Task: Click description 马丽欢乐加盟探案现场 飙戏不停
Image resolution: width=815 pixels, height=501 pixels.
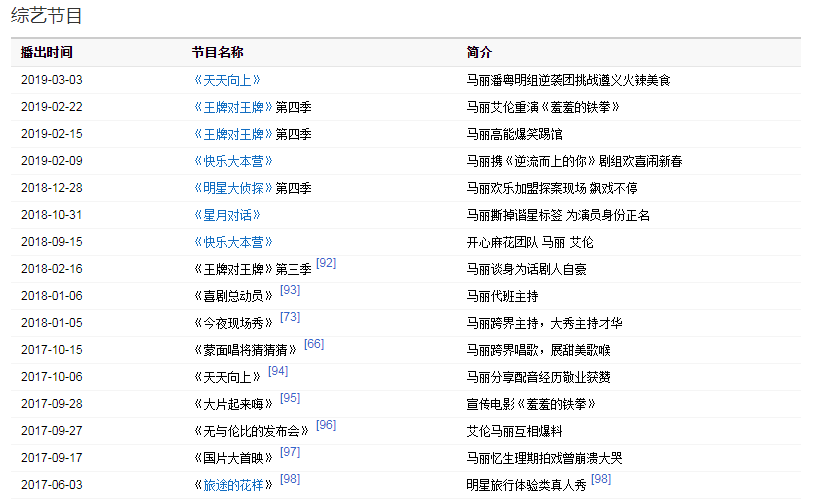Action: click(552, 188)
